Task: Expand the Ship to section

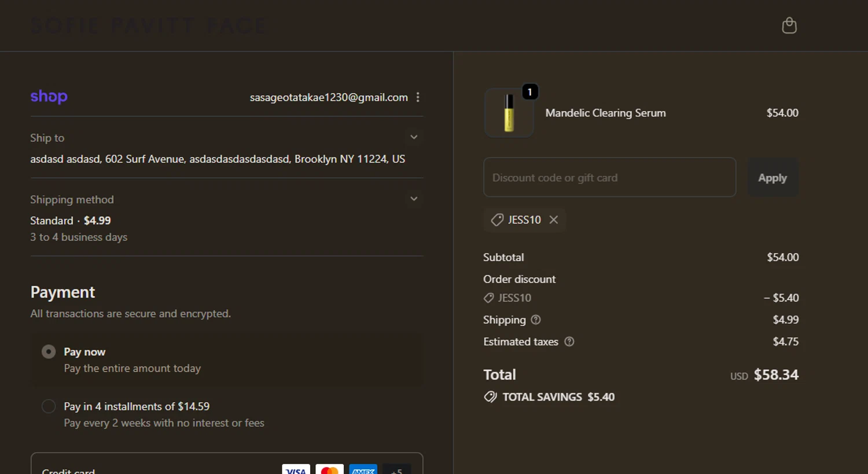Action: [x=414, y=137]
